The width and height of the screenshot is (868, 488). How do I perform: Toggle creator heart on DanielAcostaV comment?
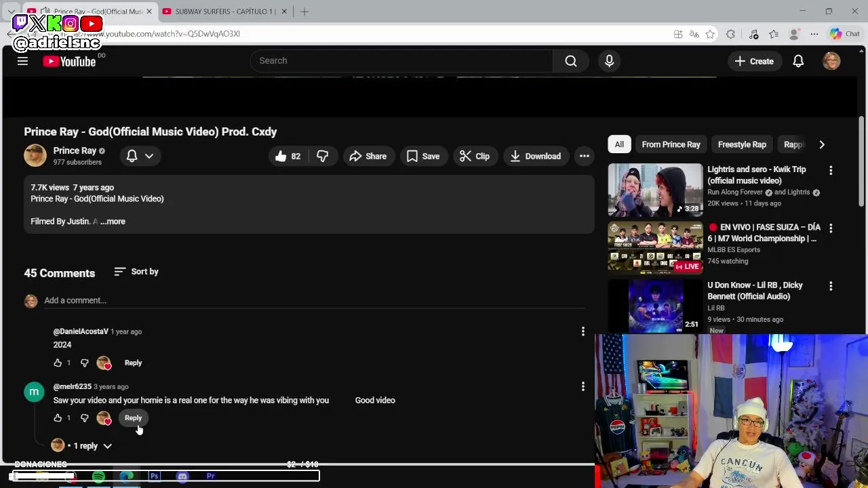click(x=104, y=363)
